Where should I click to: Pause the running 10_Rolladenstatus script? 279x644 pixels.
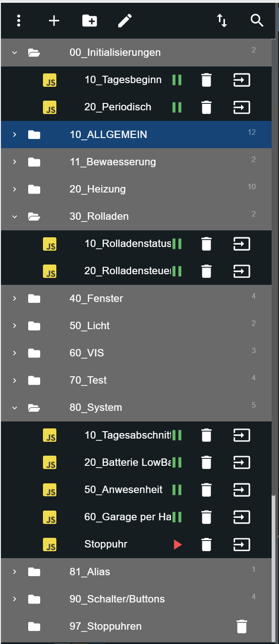pyautogui.click(x=176, y=244)
